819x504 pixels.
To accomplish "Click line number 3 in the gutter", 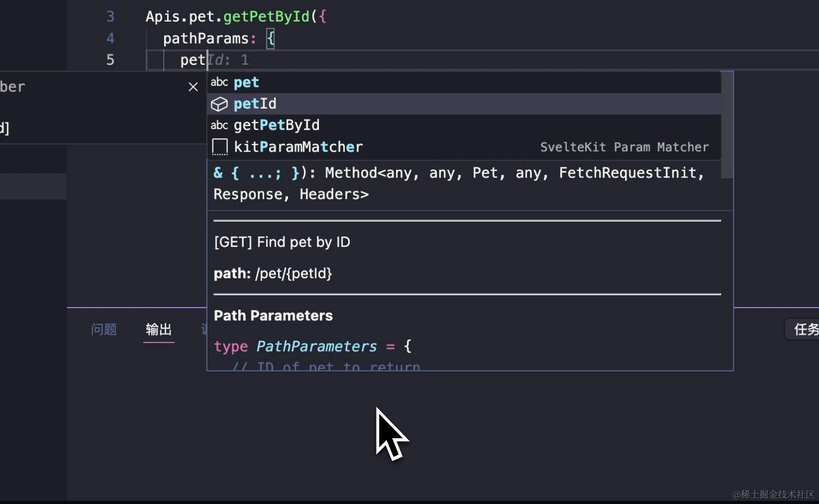I will [x=110, y=16].
